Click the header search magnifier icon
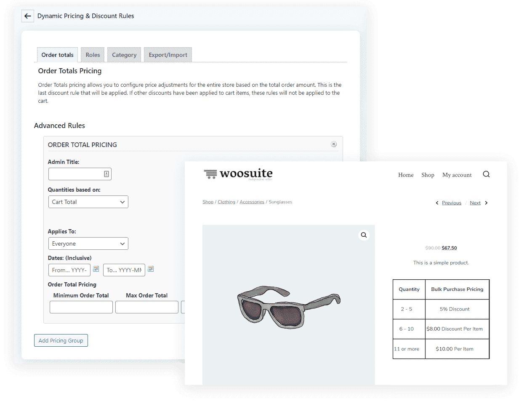 pyautogui.click(x=486, y=174)
